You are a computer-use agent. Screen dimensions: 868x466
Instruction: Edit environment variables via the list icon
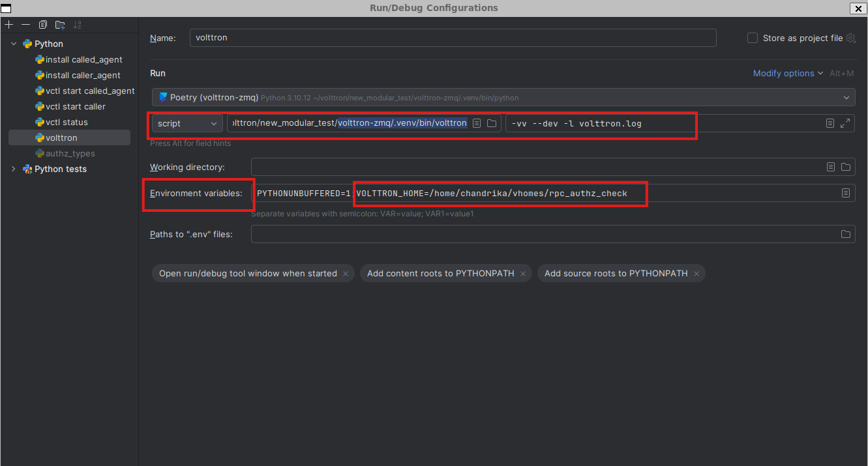click(846, 193)
